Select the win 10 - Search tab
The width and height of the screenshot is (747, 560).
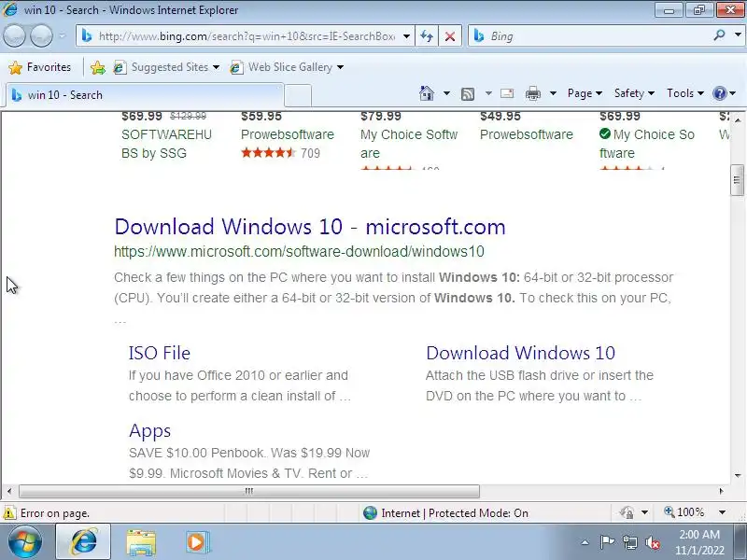coord(146,95)
